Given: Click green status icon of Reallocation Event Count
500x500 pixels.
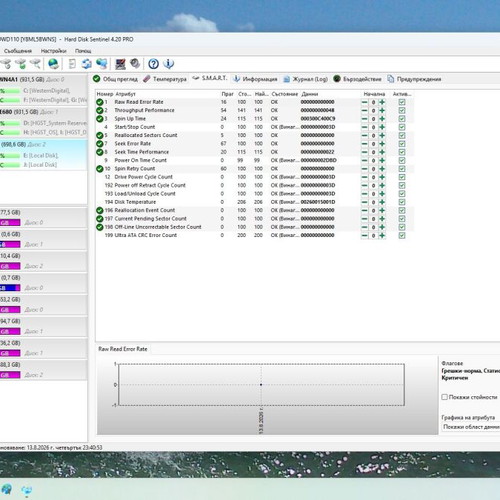Looking at the screenshot, I should (x=99, y=210).
